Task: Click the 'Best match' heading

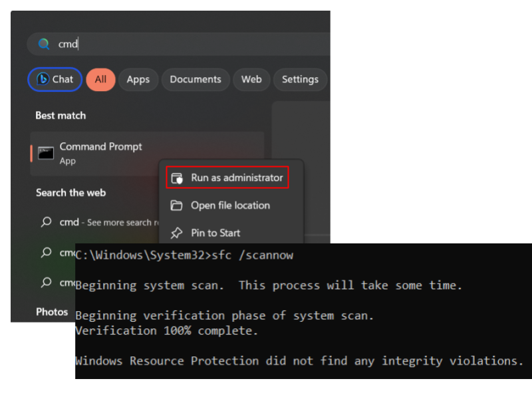Action: [61, 116]
